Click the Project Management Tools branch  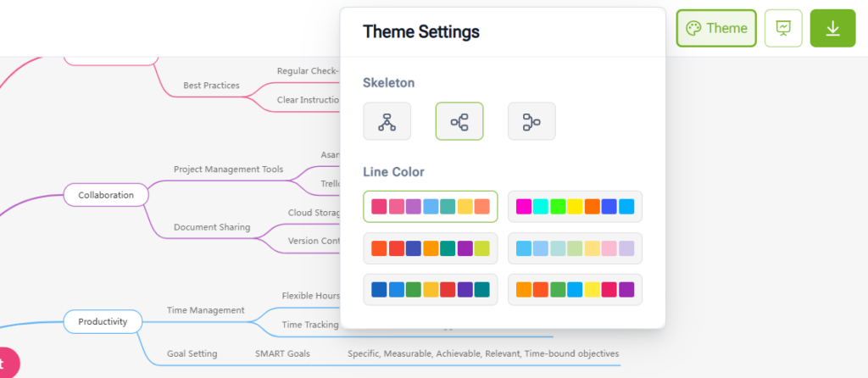tap(228, 170)
